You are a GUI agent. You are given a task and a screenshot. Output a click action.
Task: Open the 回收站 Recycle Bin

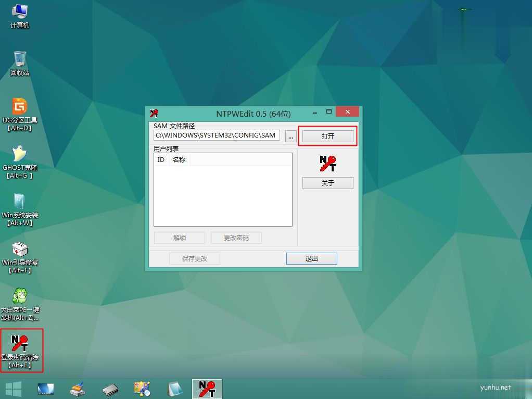[19, 59]
